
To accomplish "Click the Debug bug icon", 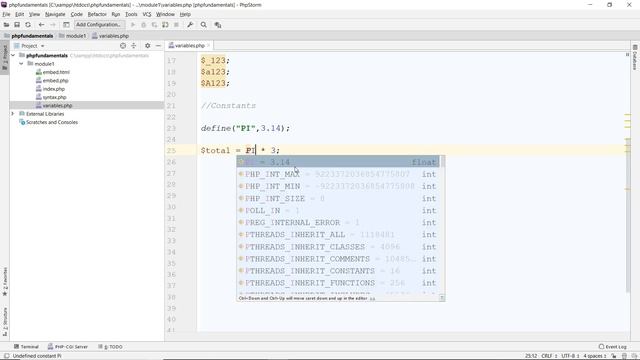I will click(x=143, y=25).
